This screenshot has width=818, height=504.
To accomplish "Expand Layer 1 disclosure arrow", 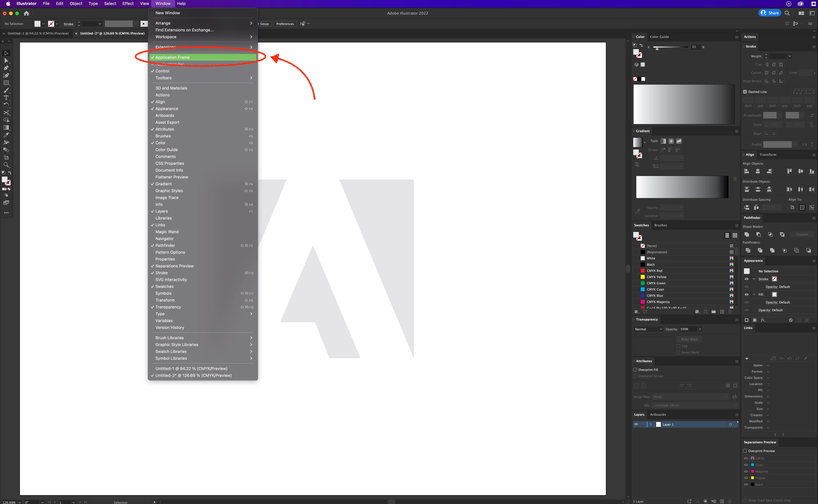I will pos(651,424).
